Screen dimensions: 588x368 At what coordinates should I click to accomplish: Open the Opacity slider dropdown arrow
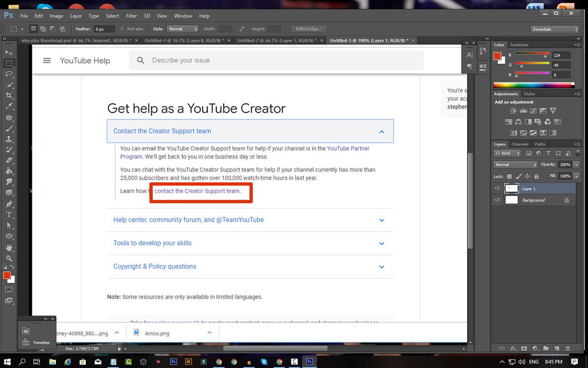(x=577, y=164)
